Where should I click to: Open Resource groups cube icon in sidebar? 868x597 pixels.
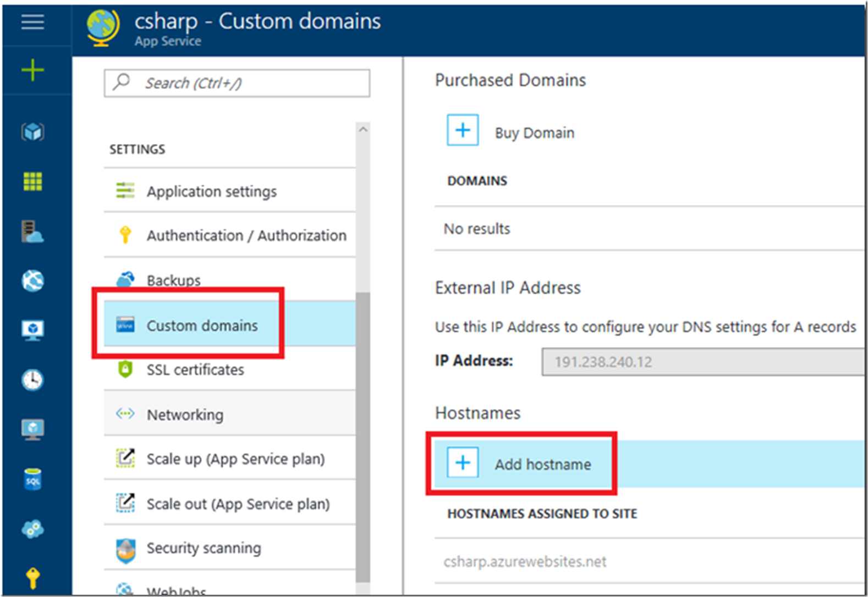(32, 132)
